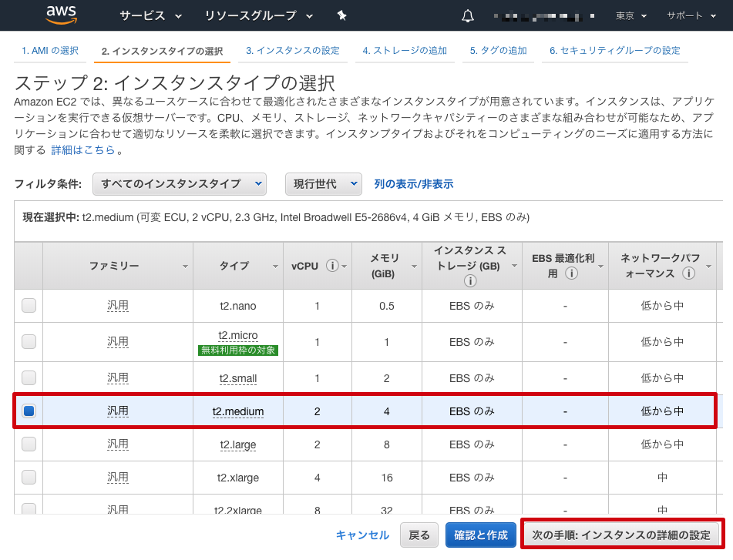Go to step 5 タグの追加 tab

coord(499,50)
